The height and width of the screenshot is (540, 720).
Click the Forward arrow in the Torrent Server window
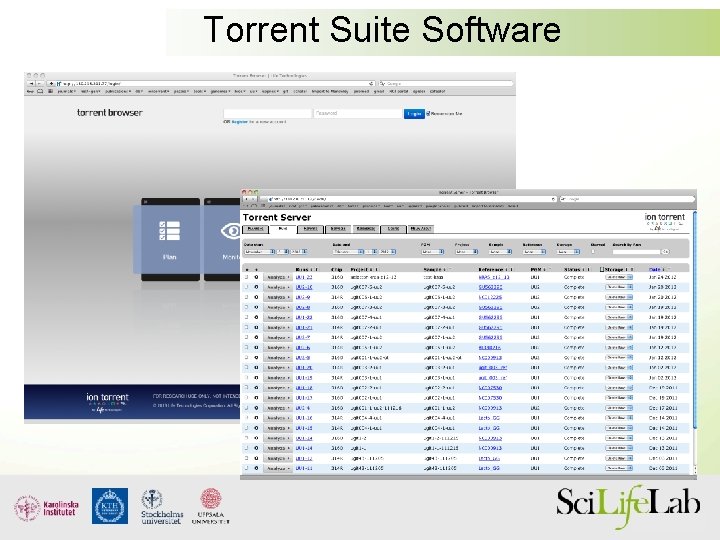[x=253, y=199]
